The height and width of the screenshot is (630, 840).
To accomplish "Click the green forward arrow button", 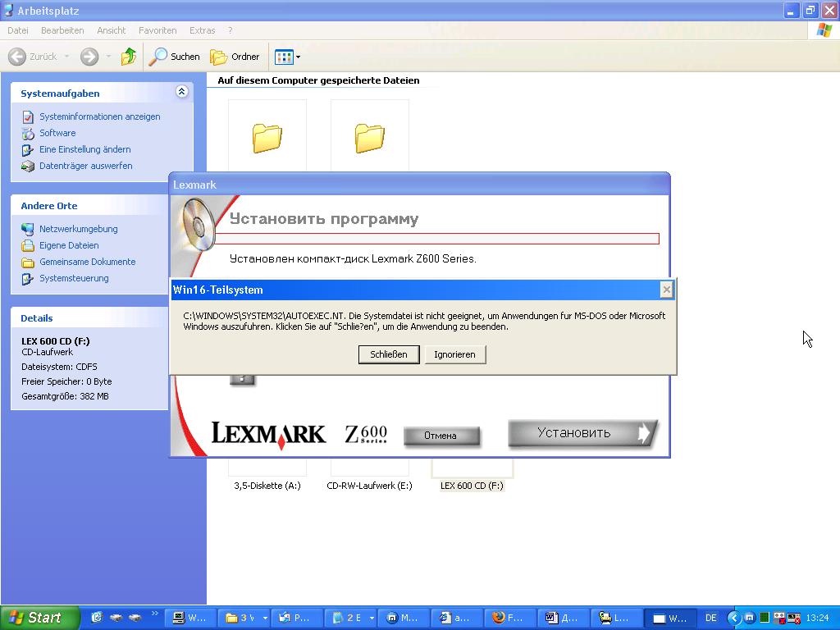I will click(89, 57).
